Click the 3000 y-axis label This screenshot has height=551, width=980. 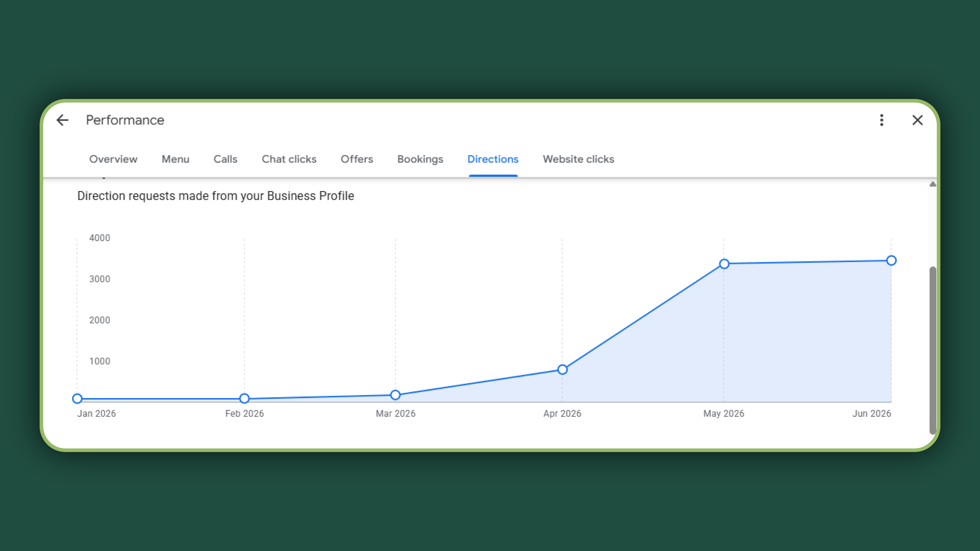coord(100,279)
